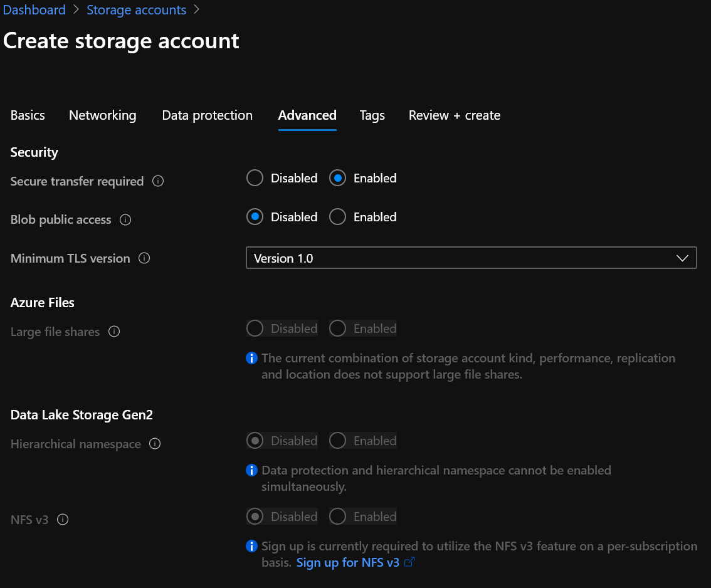Open info tooltip for Secure transfer required

tap(158, 181)
